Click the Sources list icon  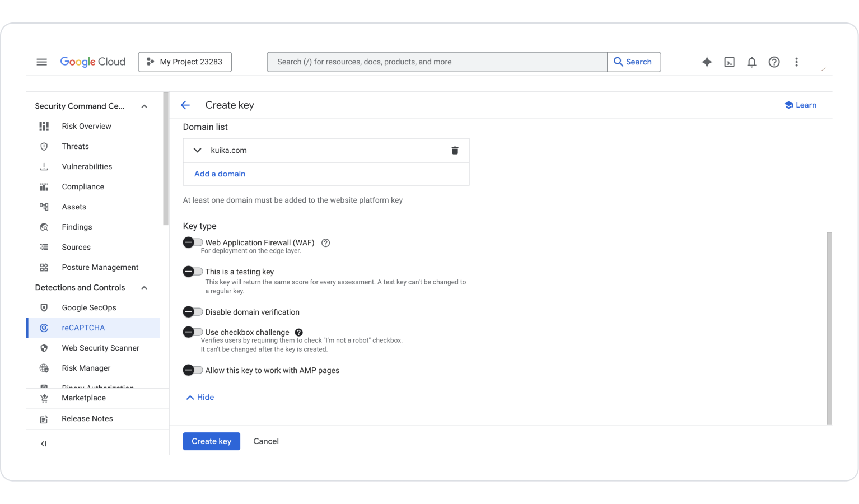point(44,248)
